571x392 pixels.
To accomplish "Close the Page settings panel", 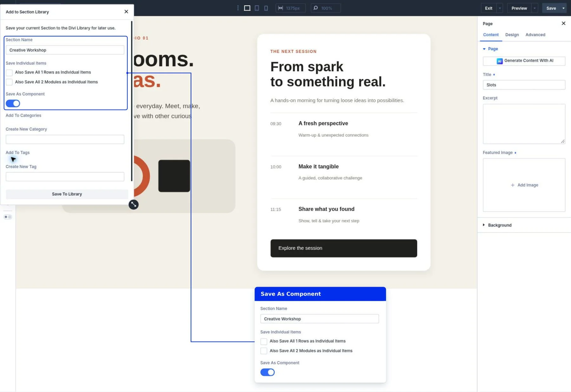I will [563, 23].
